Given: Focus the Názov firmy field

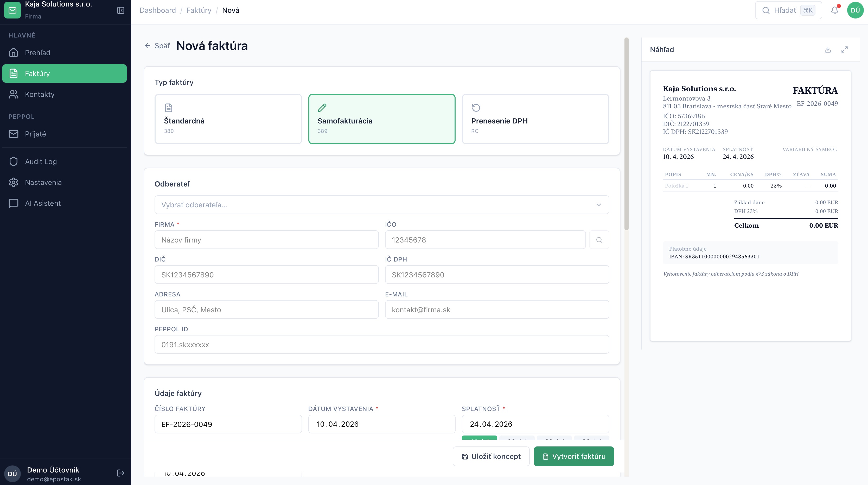Looking at the screenshot, I should point(266,240).
